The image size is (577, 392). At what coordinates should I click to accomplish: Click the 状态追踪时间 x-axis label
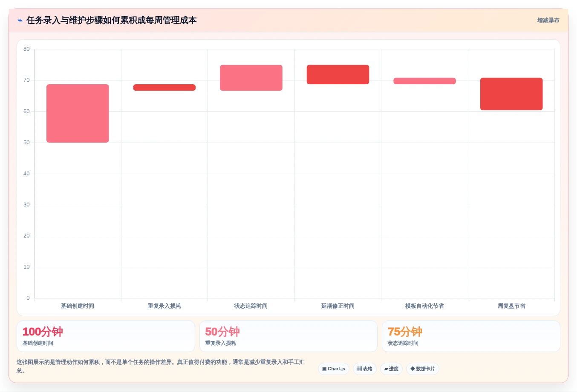coord(251,306)
